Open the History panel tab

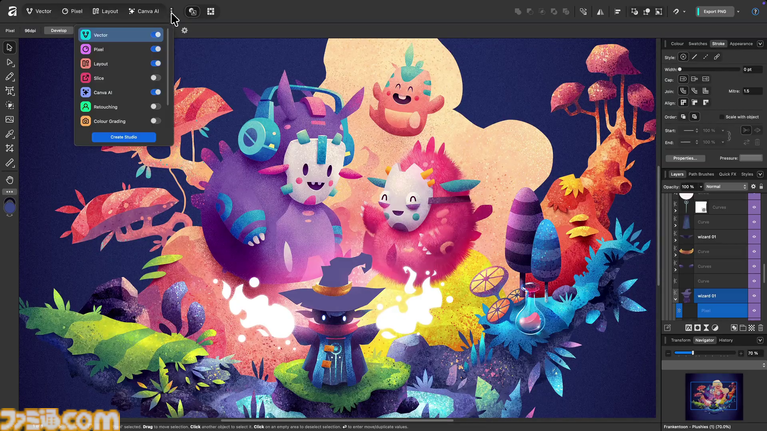726,340
